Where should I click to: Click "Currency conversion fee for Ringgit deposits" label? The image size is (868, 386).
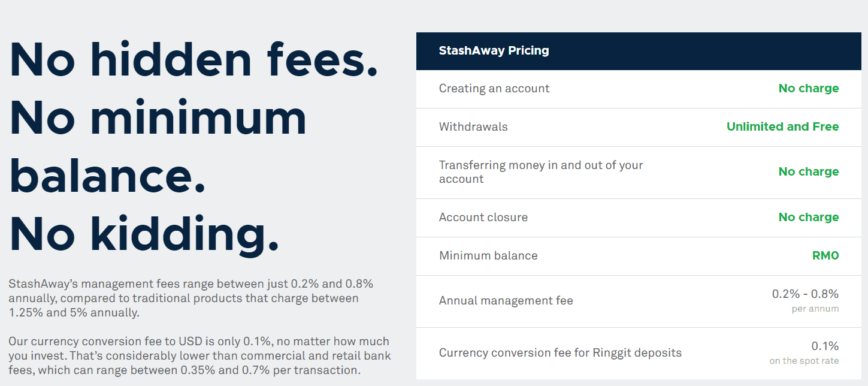point(560,353)
